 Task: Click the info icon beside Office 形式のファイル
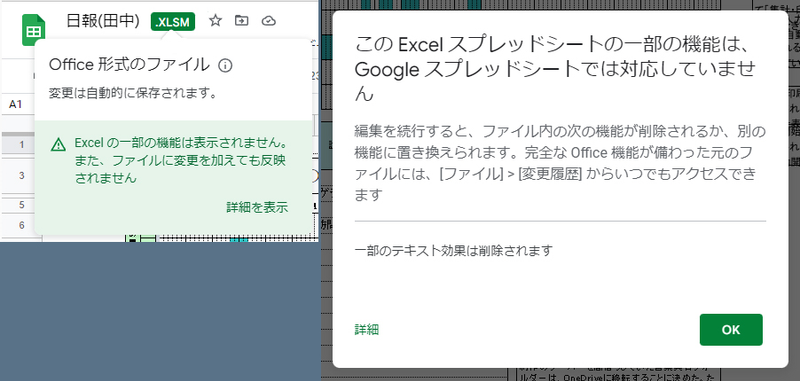(x=225, y=65)
